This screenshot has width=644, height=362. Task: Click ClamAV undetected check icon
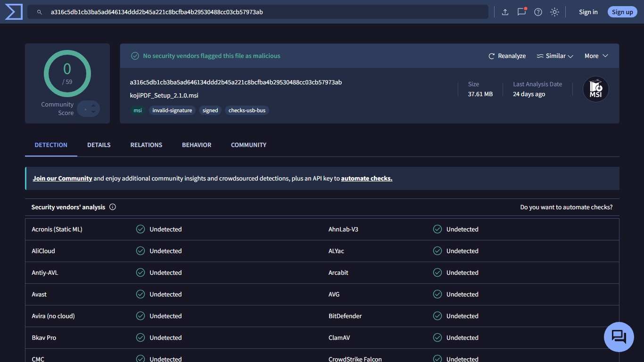(x=438, y=337)
